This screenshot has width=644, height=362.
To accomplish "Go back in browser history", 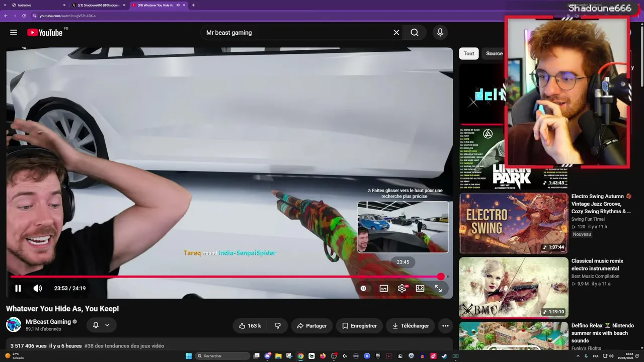I will click(6, 16).
